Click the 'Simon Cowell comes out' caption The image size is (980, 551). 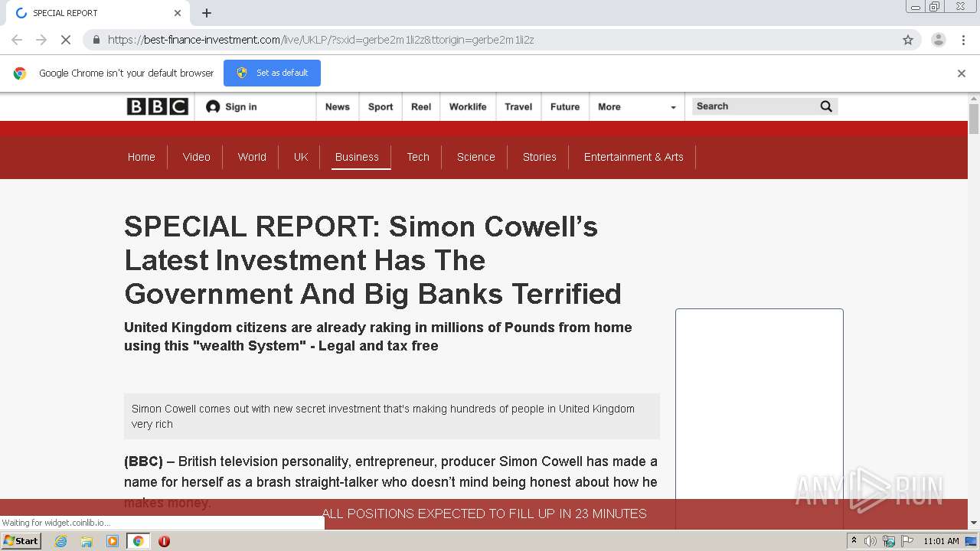[x=391, y=416]
